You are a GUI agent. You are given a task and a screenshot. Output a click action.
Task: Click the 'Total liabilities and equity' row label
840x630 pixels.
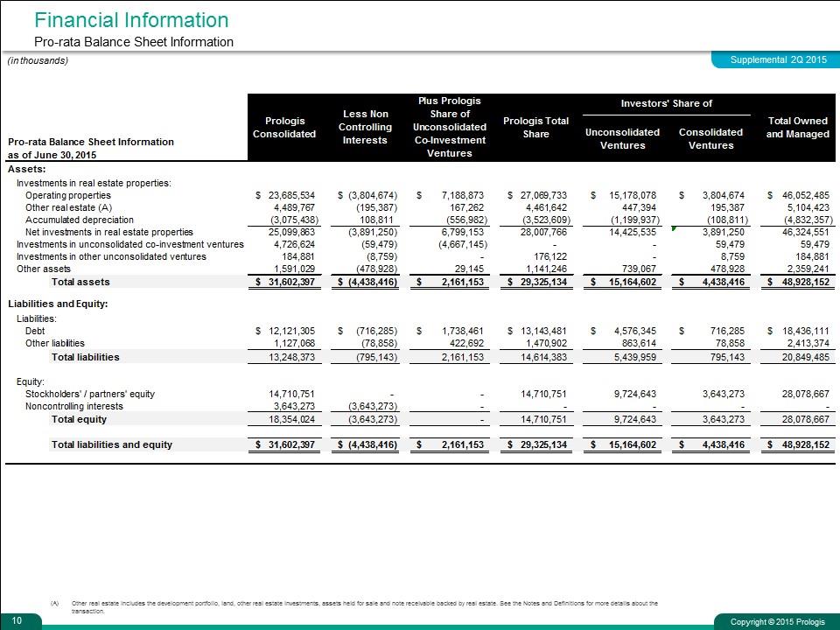click(x=111, y=444)
